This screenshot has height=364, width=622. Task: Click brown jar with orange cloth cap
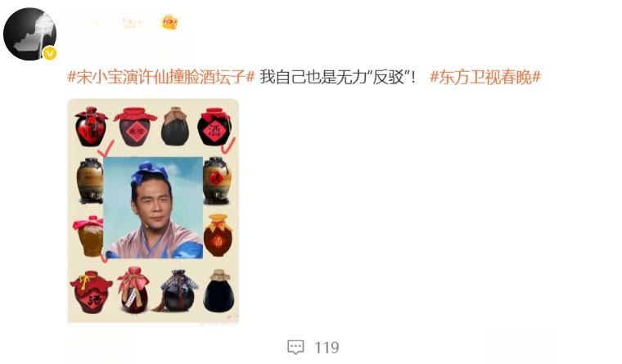click(x=219, y=235)
